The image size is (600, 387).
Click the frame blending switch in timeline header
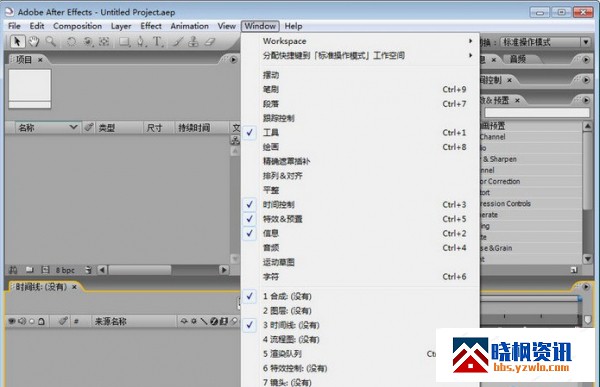[224, 321]
